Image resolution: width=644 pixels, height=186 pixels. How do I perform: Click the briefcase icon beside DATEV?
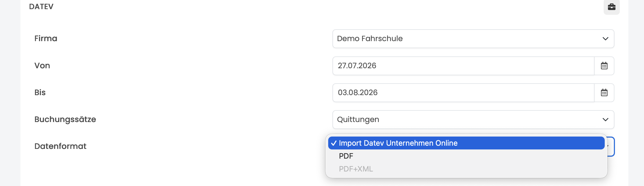(x=611, y=7)
